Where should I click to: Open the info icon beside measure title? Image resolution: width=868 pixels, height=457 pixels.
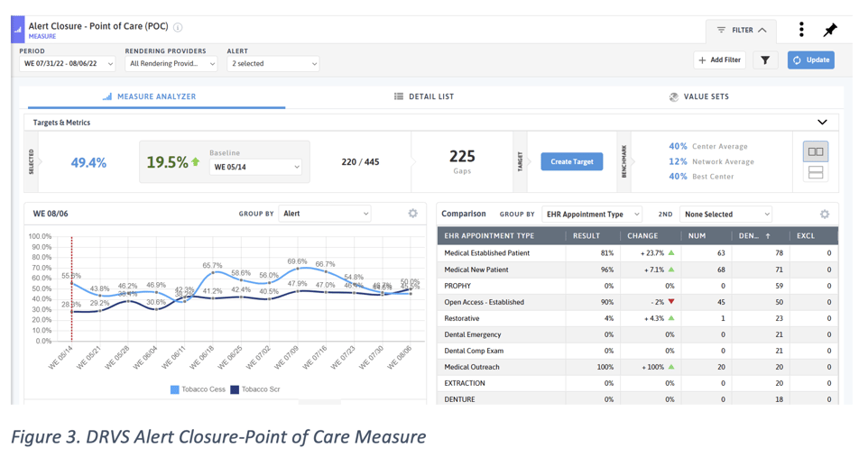click(x=178, y=27)
